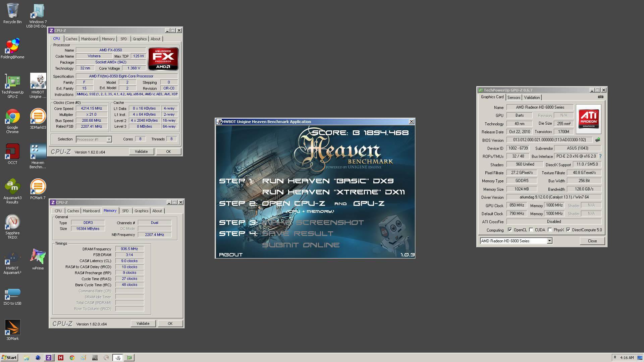Click the ATI Radeon logo in GPU-Z

coord(589,119)
